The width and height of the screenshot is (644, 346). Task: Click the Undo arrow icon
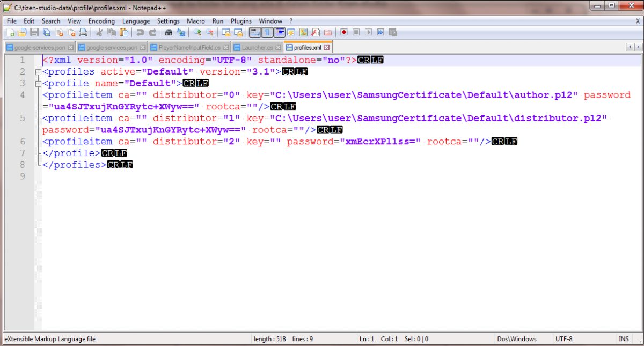[x=141, y=32]
